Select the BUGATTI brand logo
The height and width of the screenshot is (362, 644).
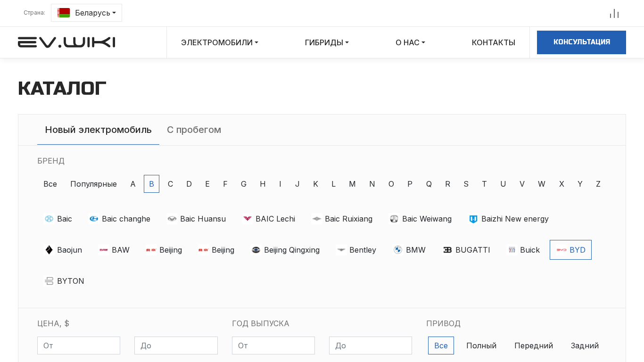coord(447,250)
